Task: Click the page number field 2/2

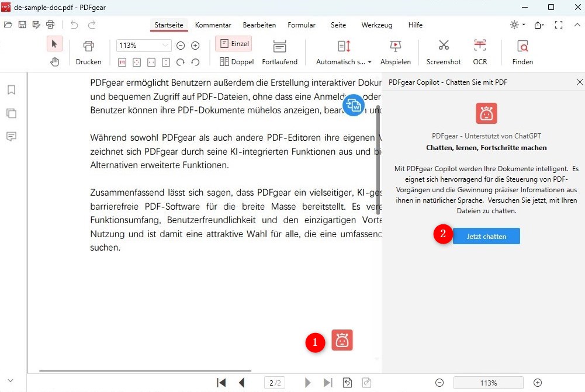Action: pyautogui.click(x=275, y=383)
